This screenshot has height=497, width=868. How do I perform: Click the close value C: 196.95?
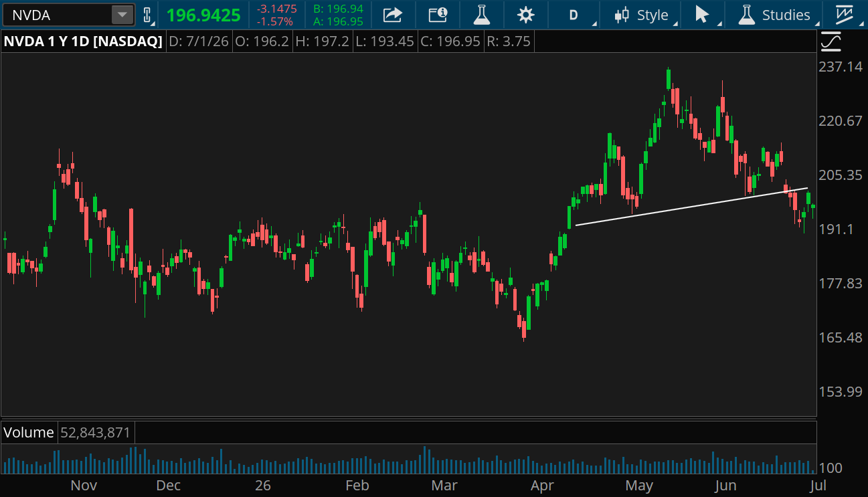[x=450, y=41]
